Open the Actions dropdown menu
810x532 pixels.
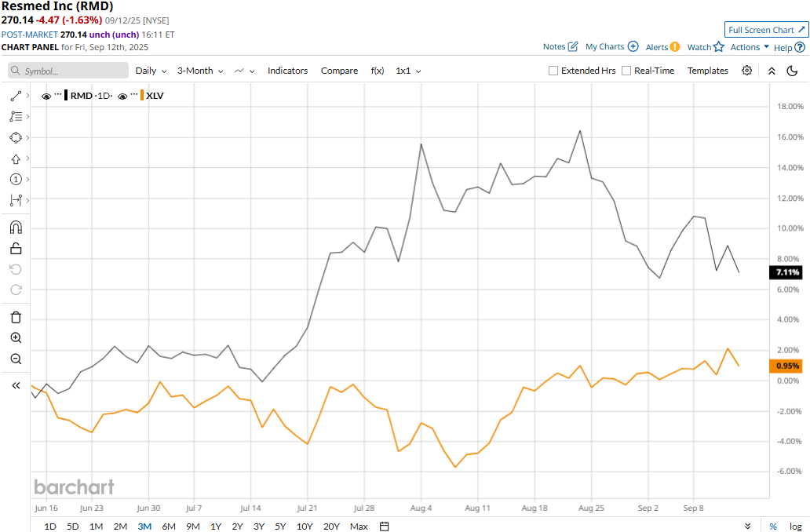pos(750,47)
